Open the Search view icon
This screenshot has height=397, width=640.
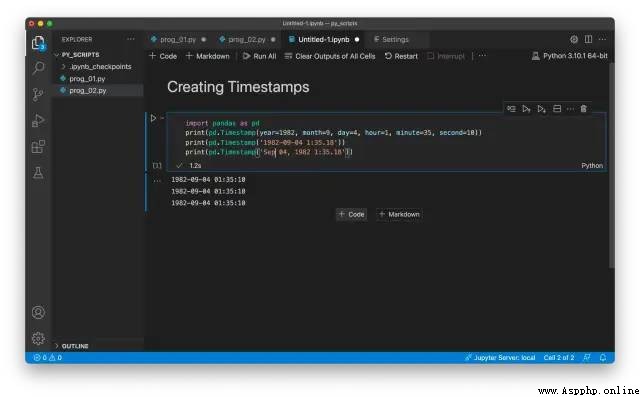[x=38, y=68]
